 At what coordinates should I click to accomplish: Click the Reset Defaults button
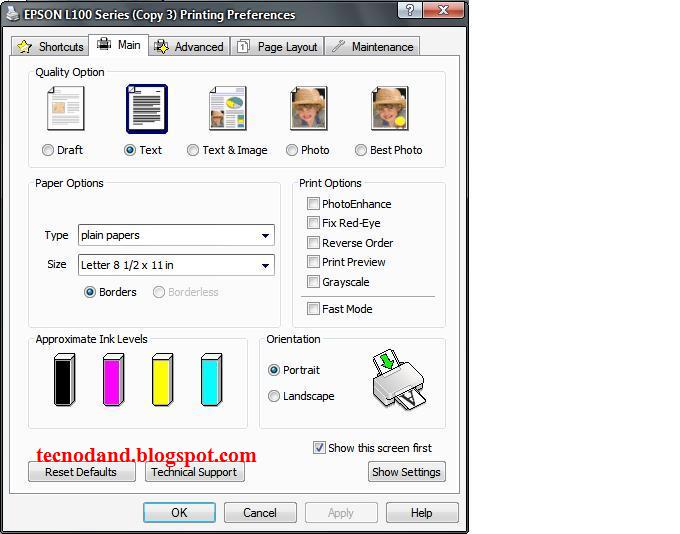pos(82,472)
